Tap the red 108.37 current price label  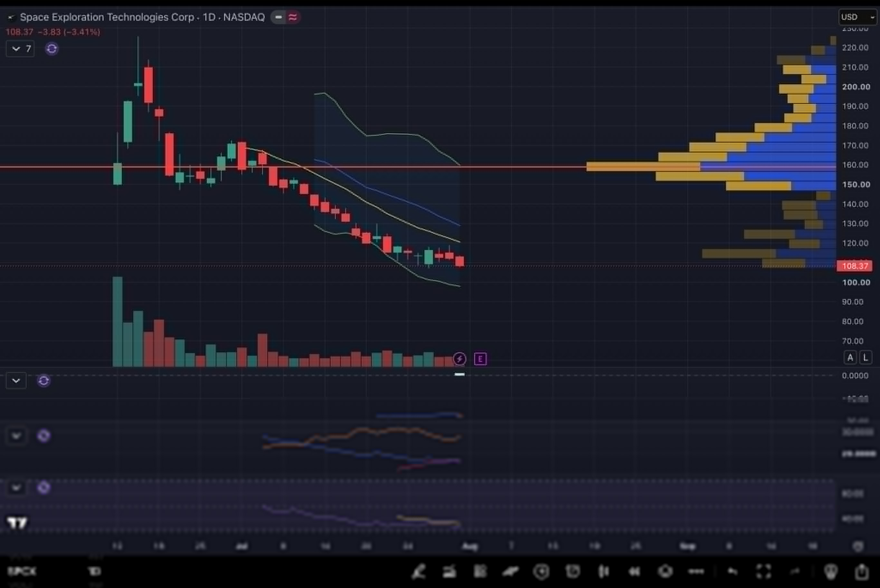pos(855,266)
